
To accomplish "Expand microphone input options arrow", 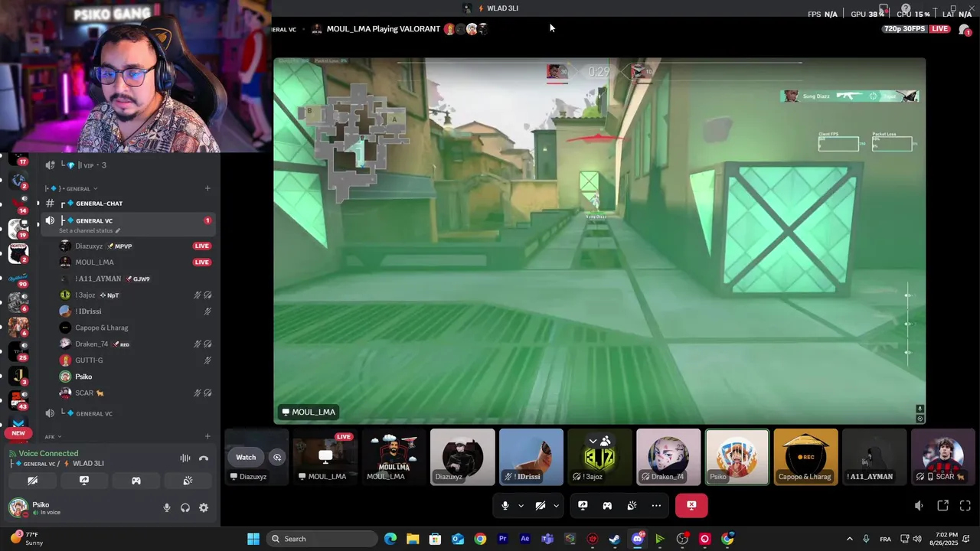I will (521, 505).
